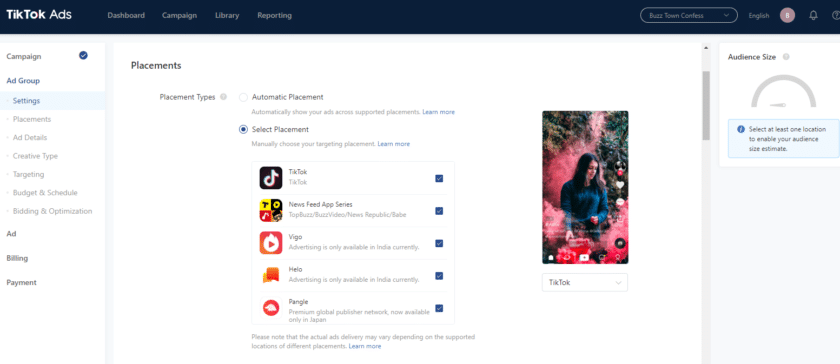This screenshot has width=840, height=364.
Task: Click the Audience Size info icon
Action: (786, 57)
